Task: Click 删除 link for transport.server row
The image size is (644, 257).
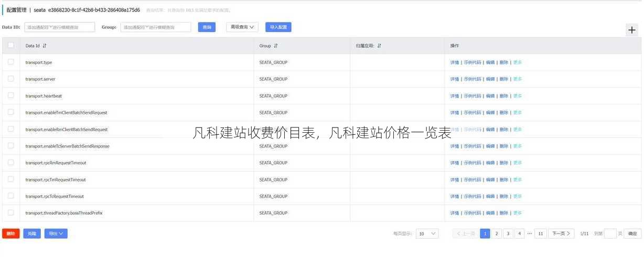Action: click(504, 79)
